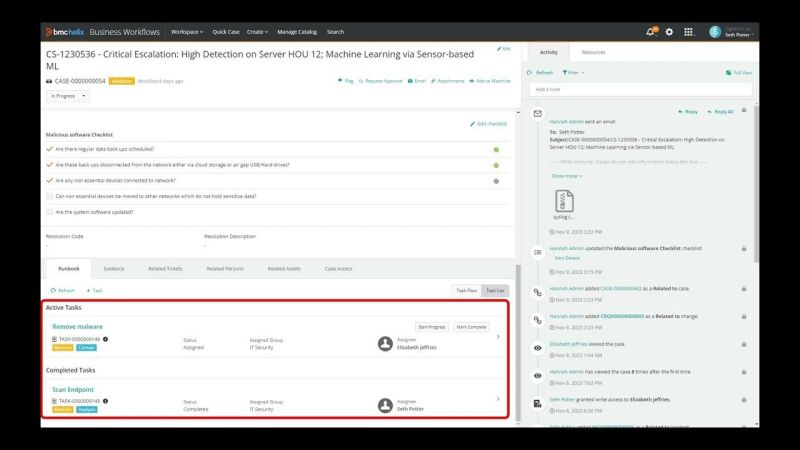Click Elizabeth Jeffries assignee avatar
800x450 pixels.
point(385,343)
